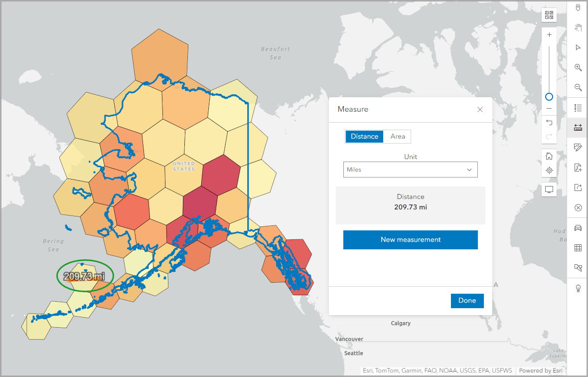This screenshot has width=588, height=377.
Task: Open the Add Data tool
Action: [x=578, y=168]
